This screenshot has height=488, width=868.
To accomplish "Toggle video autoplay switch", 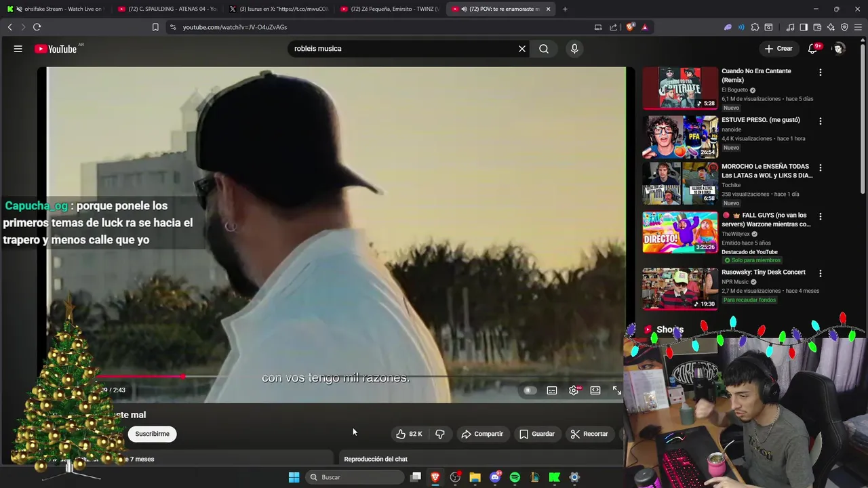I will pyautogui.click(x=530, y=390).
